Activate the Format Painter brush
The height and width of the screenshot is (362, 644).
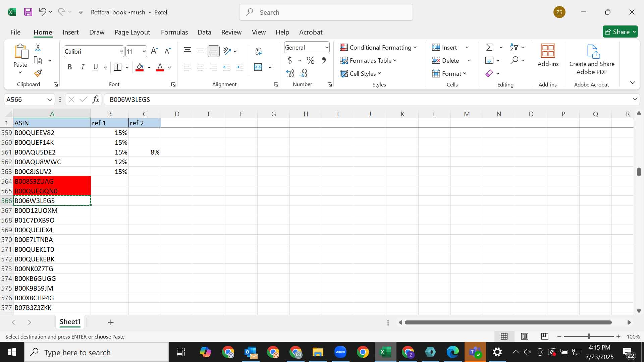click(38, 73)
